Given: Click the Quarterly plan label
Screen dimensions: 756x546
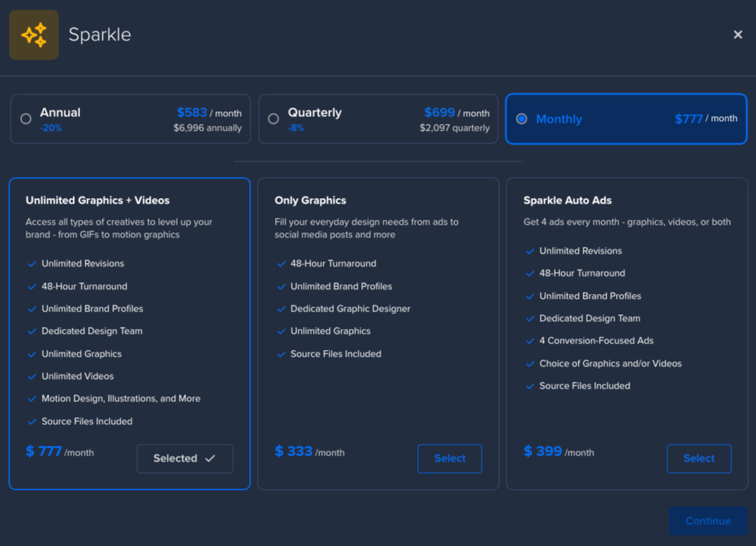Looking at the screenshot, I should coord(315,113).
